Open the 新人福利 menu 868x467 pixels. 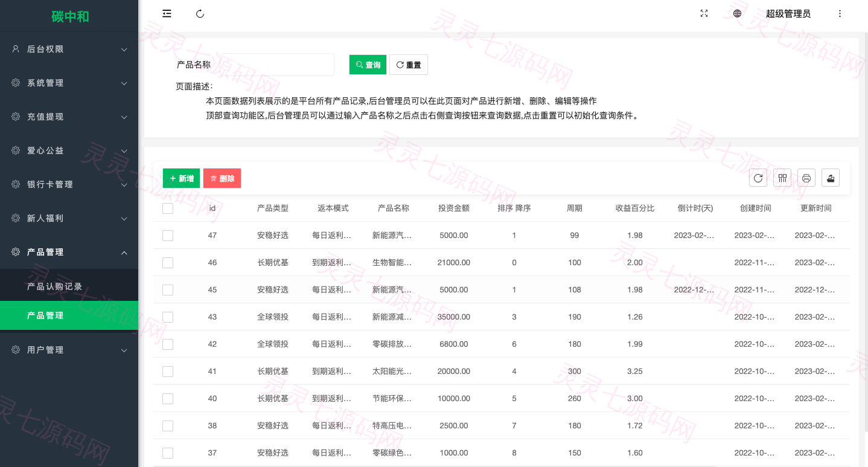[69, 218]
